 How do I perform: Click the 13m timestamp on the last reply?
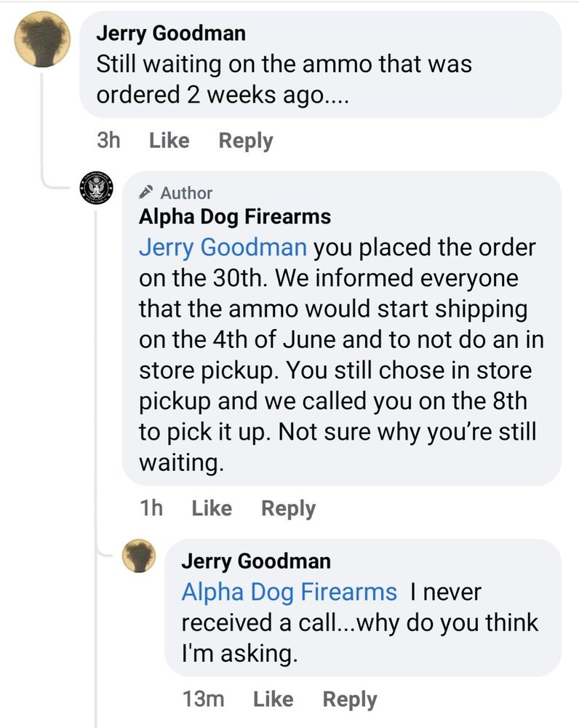pos(203,700)
